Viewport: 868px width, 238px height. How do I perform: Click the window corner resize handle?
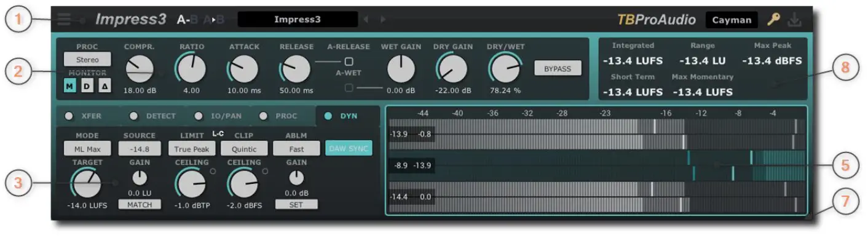(x=808, y=216)
